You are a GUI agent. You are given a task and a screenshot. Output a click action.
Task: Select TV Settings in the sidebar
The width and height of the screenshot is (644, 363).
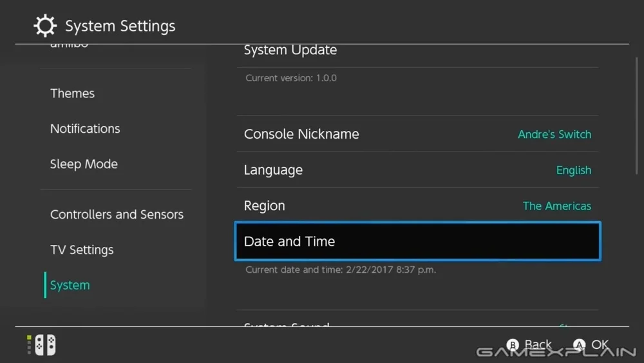pos(82,250)
